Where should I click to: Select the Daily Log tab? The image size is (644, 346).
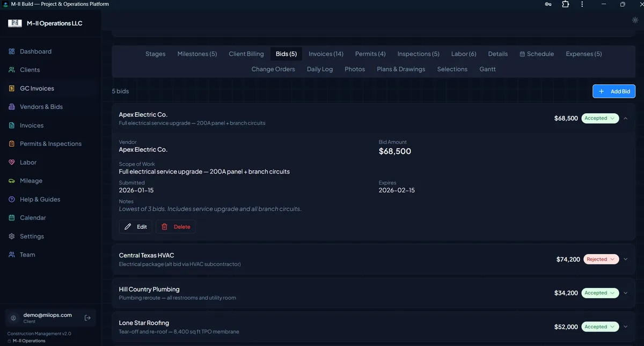(320, 69)
